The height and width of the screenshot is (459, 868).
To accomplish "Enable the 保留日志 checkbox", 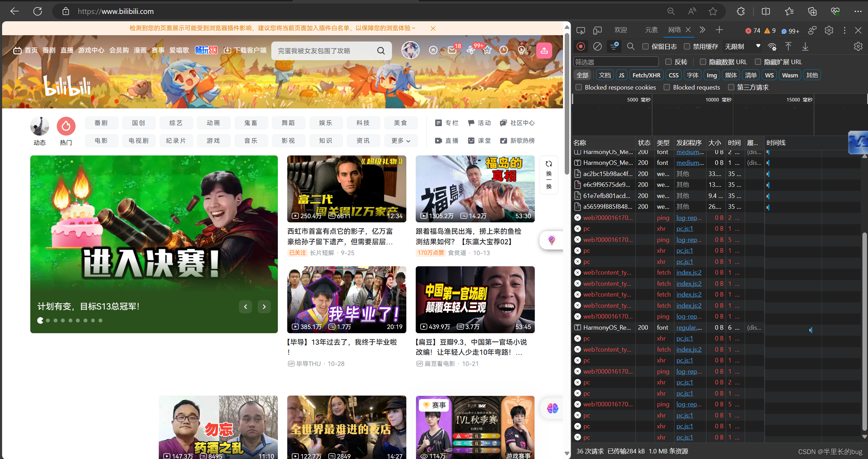I will pyautogui.click(x=646, y=46).
